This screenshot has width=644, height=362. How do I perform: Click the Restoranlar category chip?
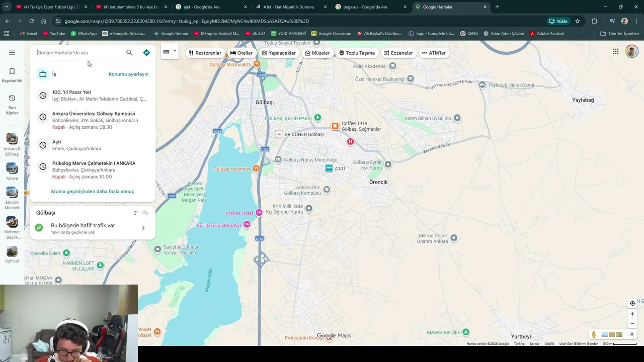205,53
